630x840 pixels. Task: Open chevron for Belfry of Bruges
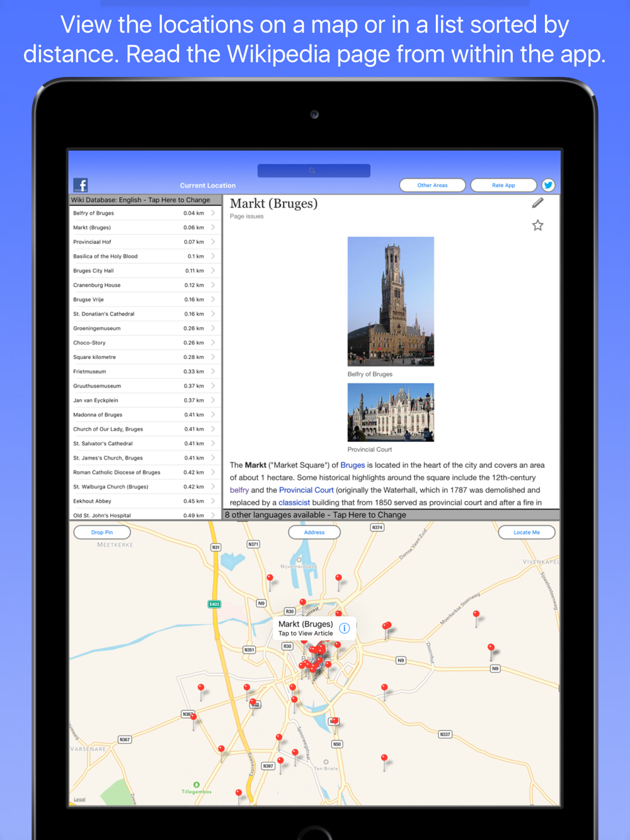pyautogui.click(x=214, y=213)
